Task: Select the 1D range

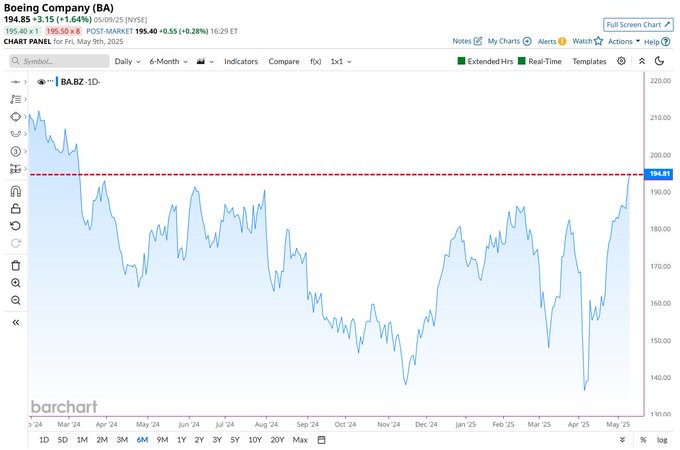Action: 44,440
